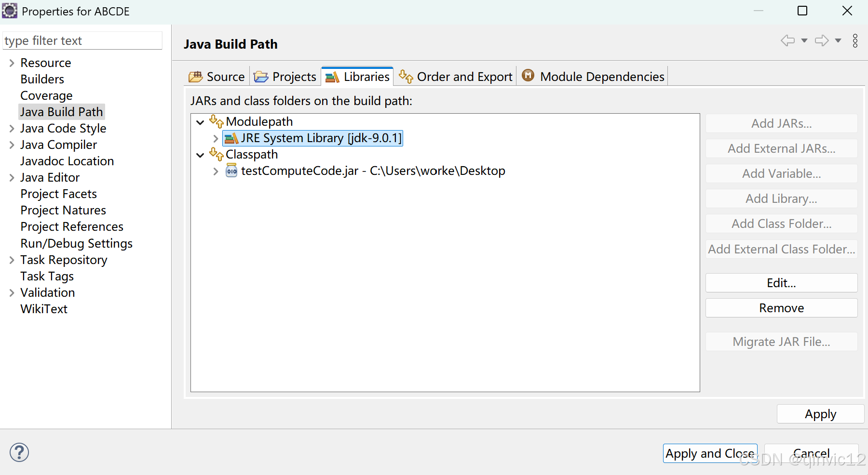This screenshot has height=475, width=868.
Task: Expand the Resource category
Action: tap(12, 63)
